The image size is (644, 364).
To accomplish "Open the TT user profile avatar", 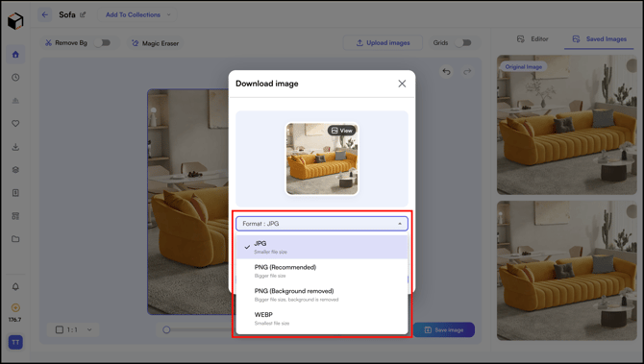I will point(15,342).
